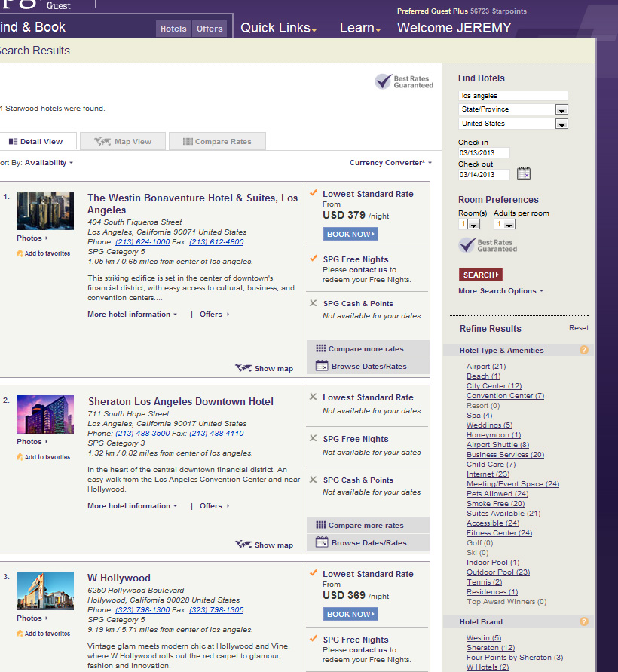Click calendar icon in Sheraton Browse Dates/Rates
This screenshot has width=618, height=672.
point(322,542)
